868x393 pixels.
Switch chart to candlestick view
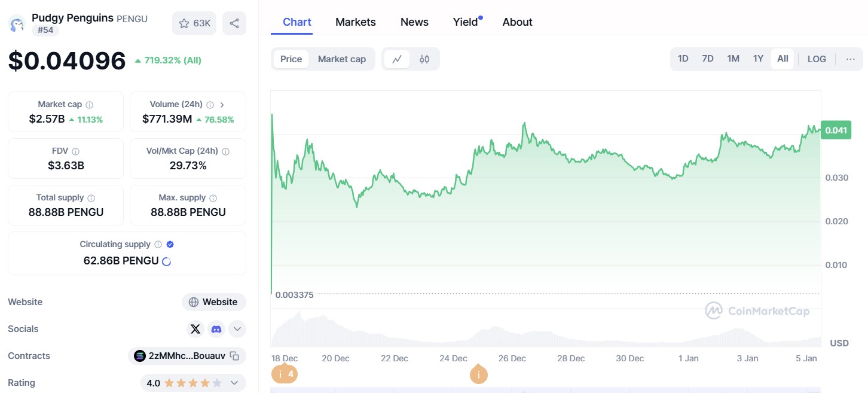424,59
